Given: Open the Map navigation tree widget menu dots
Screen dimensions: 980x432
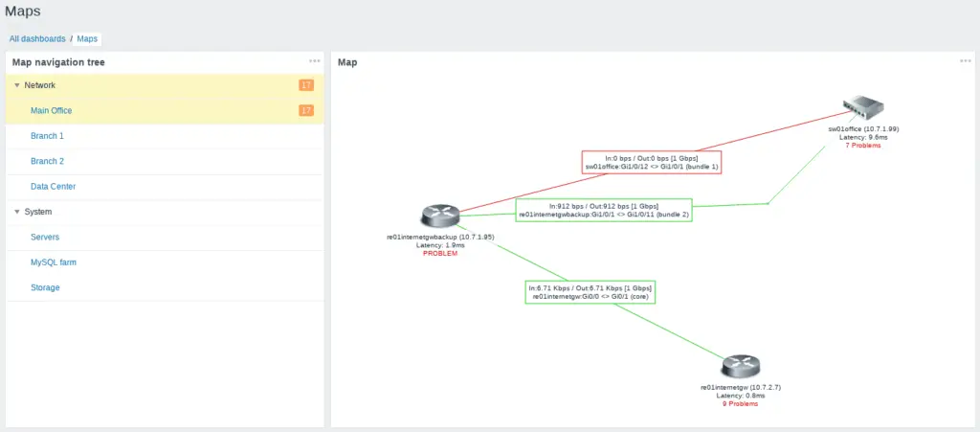Looking at the screenshot, I should (x=314, y=61).
